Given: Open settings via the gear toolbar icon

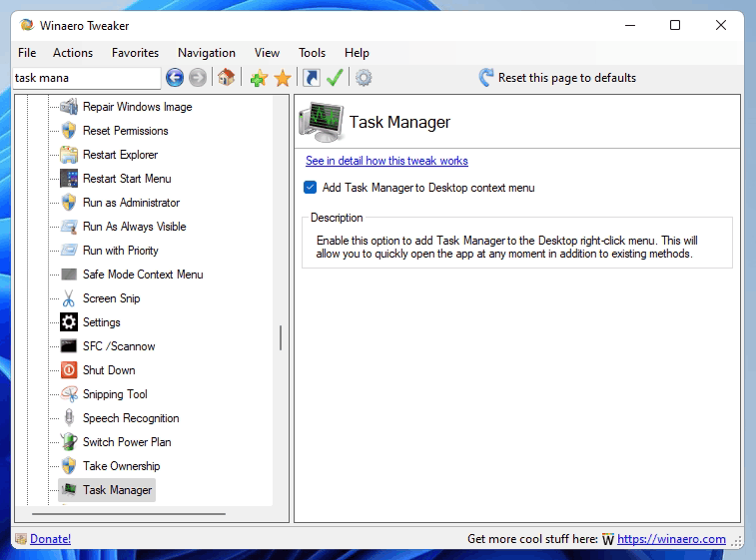Looking at the screenshot, I should [364, 78].
